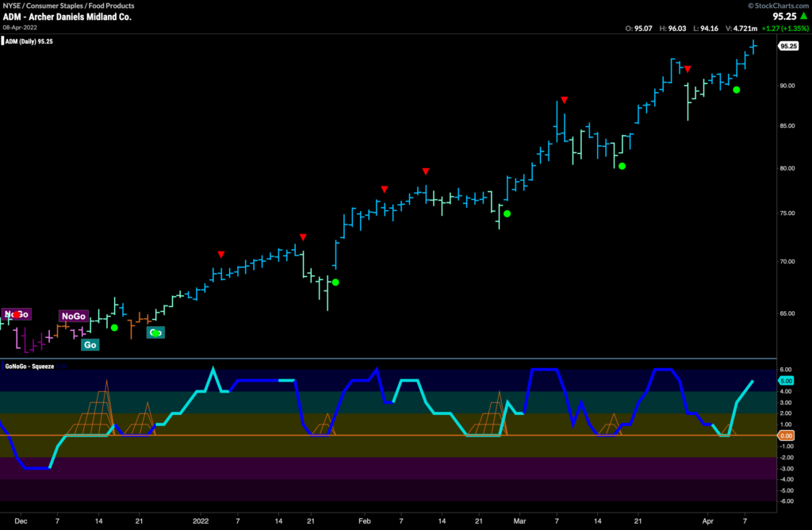Click the red triangle above the March 7 spike
812x530 pixels.
pyautogui.click(x=564, y=100)
